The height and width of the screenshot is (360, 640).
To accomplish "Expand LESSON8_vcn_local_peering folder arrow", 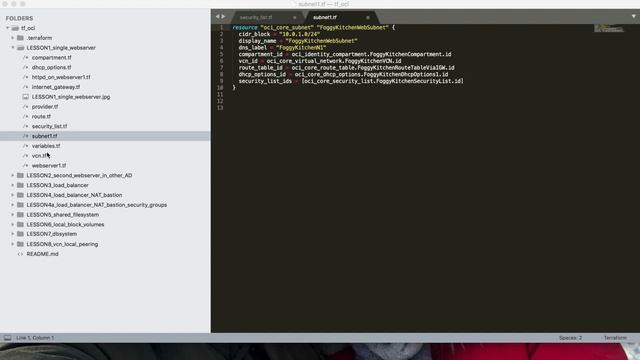I will pos(13,244).
